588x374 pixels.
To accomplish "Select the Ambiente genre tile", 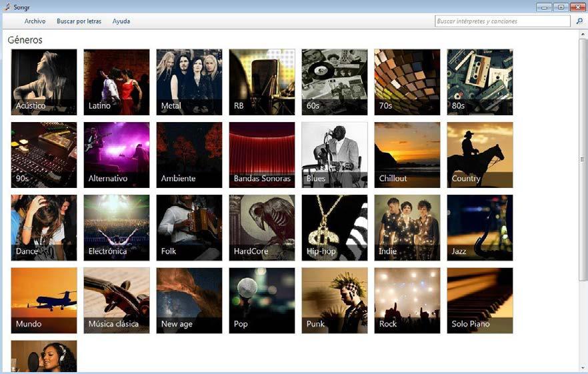I will point(189,155).
